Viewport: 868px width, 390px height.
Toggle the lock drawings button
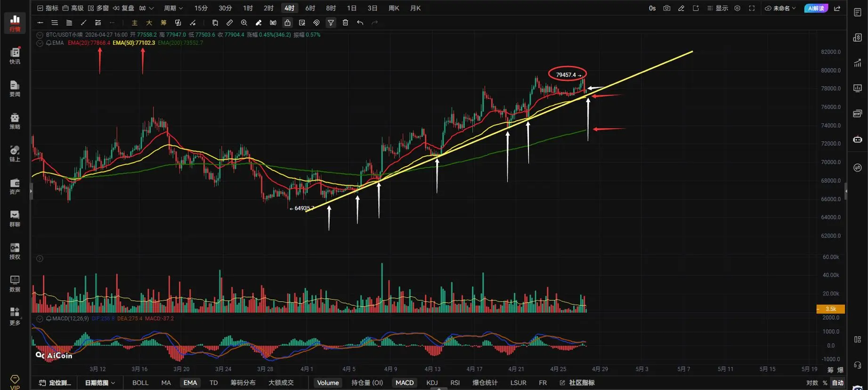(x=287, y=23)
